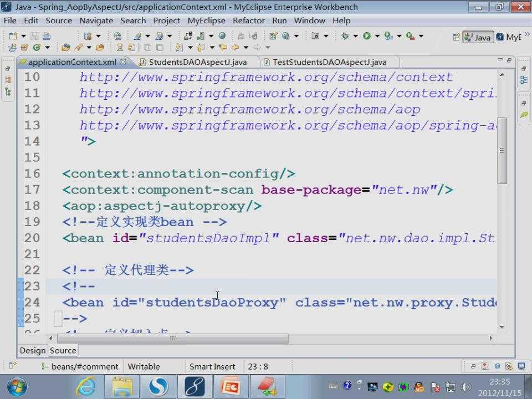
Task: Switch to StudentsDAOAspectJ.java tab
Action: [x=197, y=62]
